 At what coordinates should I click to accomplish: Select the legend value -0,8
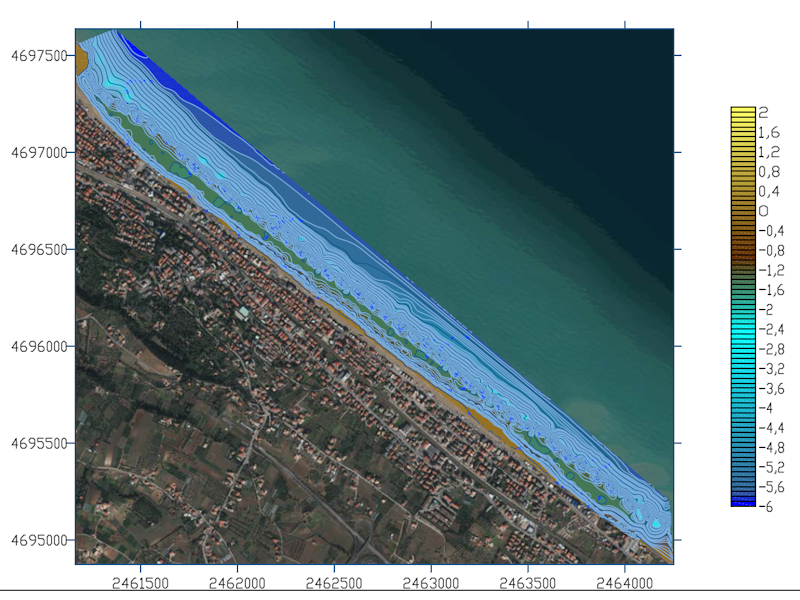771,251
